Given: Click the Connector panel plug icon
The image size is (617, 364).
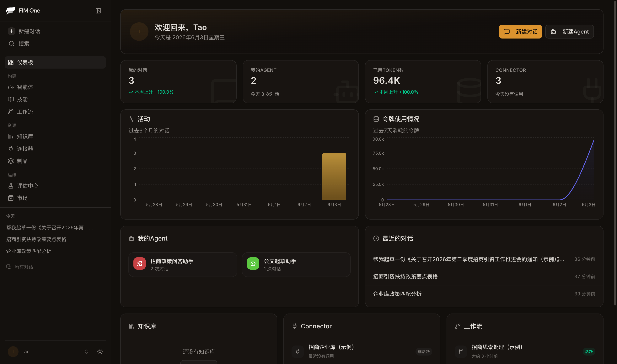Looking at the screenshot, I should [295, 326].
